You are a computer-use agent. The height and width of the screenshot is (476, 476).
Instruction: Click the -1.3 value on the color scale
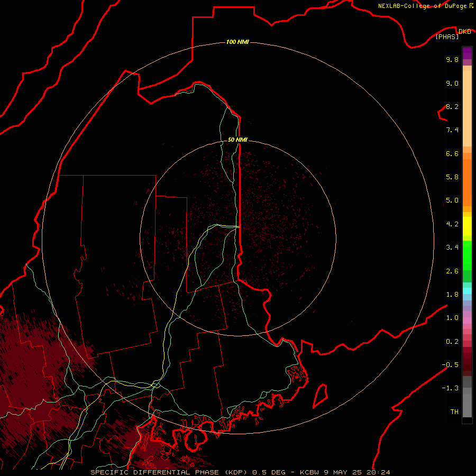(450, 388)
